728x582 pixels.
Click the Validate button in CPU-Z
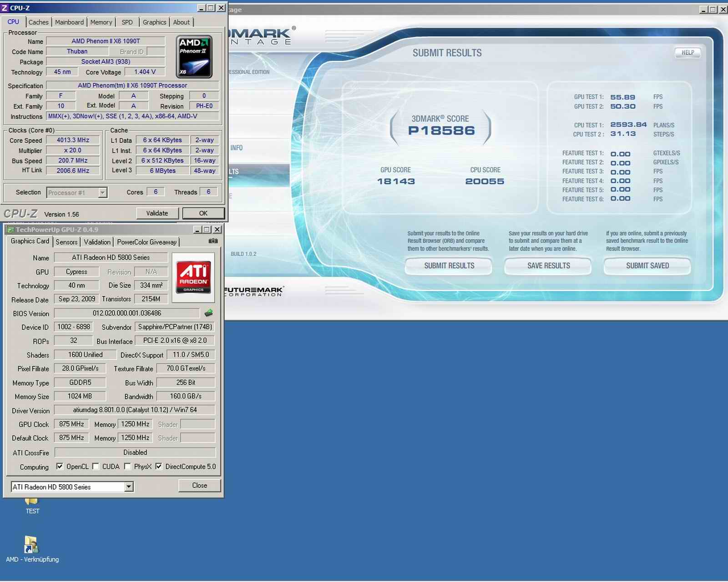pyautogui.click(x=157, y=213)
